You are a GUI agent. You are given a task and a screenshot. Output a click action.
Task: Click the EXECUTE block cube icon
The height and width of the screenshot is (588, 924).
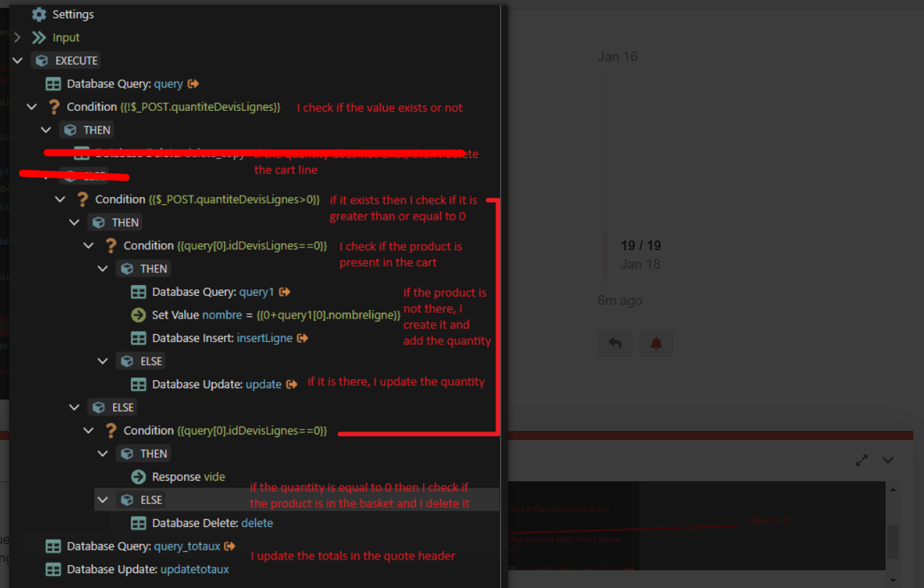pos(41,60)
